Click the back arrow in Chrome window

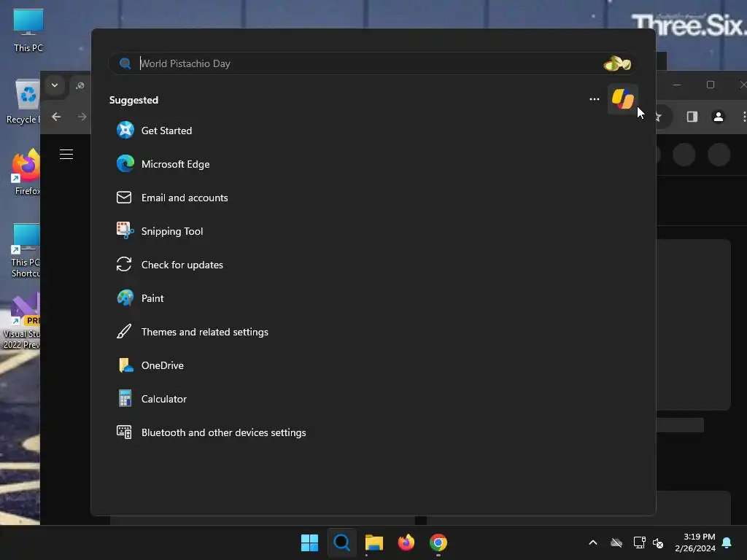(x=56, y=117)
